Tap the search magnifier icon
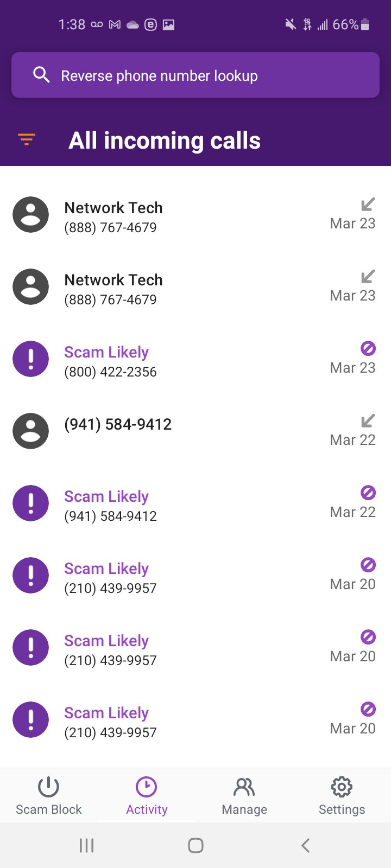This screenshot has width=391, height=868. (41, 75)
